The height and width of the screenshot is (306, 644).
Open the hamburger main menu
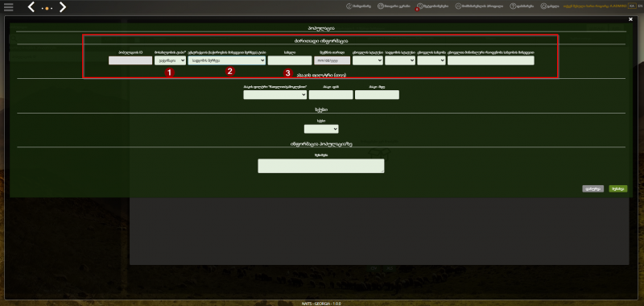coord(8,7)
